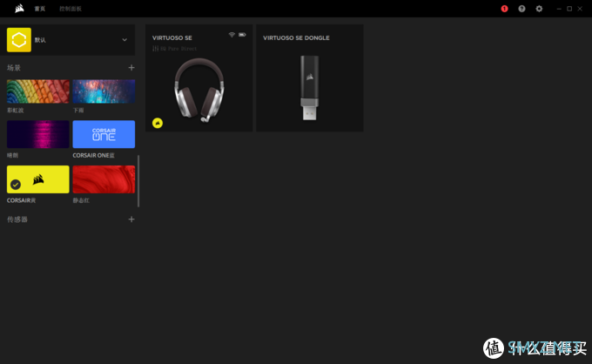Viewport: 592px width, 364px height.
Task: Click the Scenes section header
Action: [14, 68]
